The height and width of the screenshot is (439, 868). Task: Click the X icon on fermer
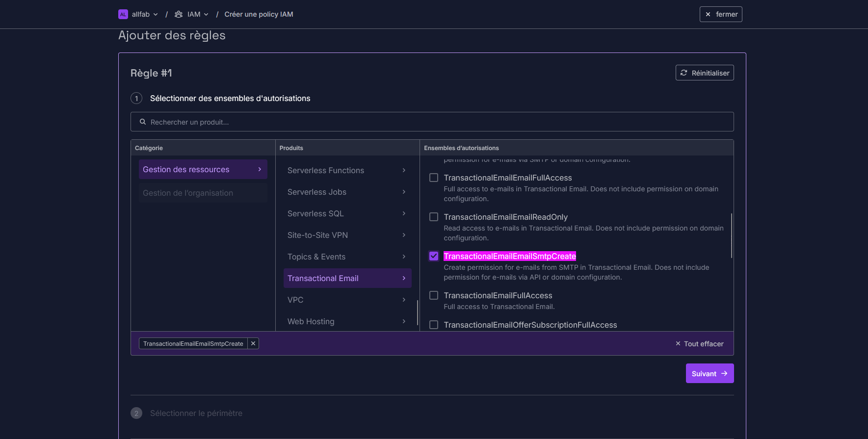click(x=708, y=14)
